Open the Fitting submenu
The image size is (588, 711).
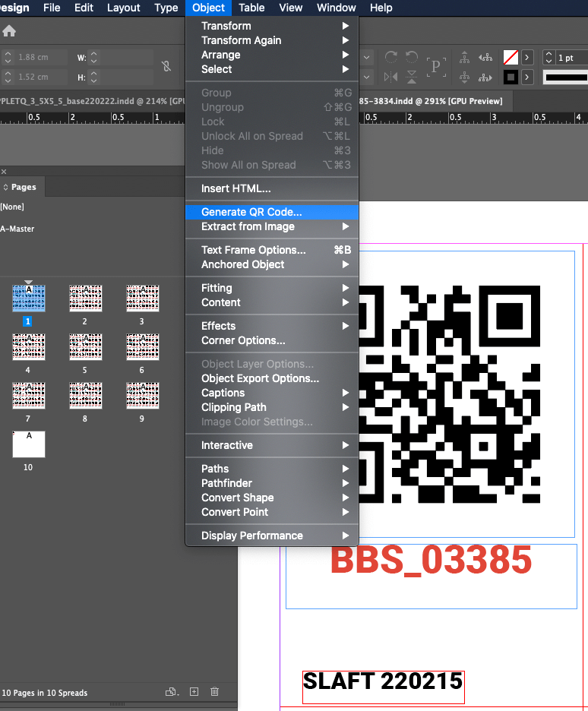click(272, 288)
